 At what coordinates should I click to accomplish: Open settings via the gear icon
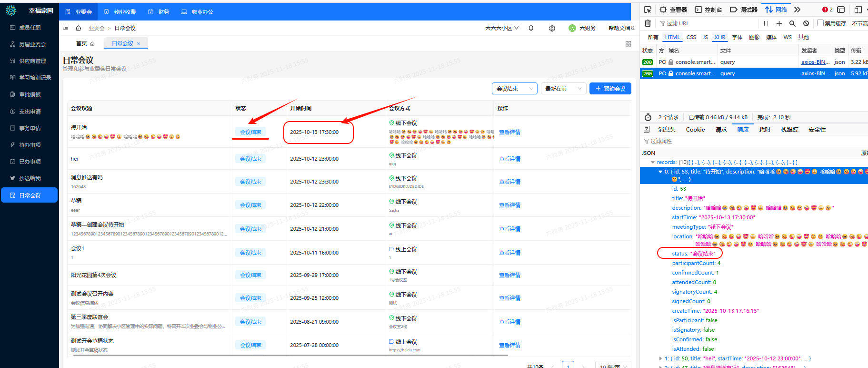coord(552,28)
